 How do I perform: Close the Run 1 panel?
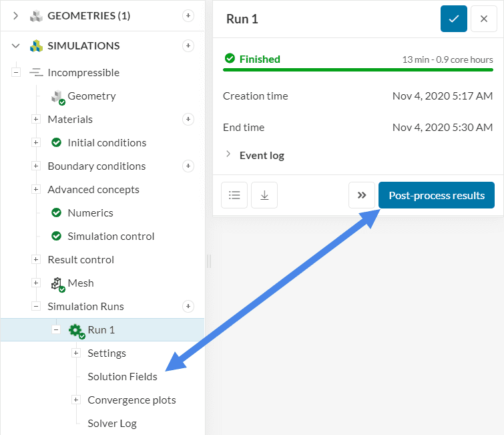pyautogui.click(x=484, y=19)
